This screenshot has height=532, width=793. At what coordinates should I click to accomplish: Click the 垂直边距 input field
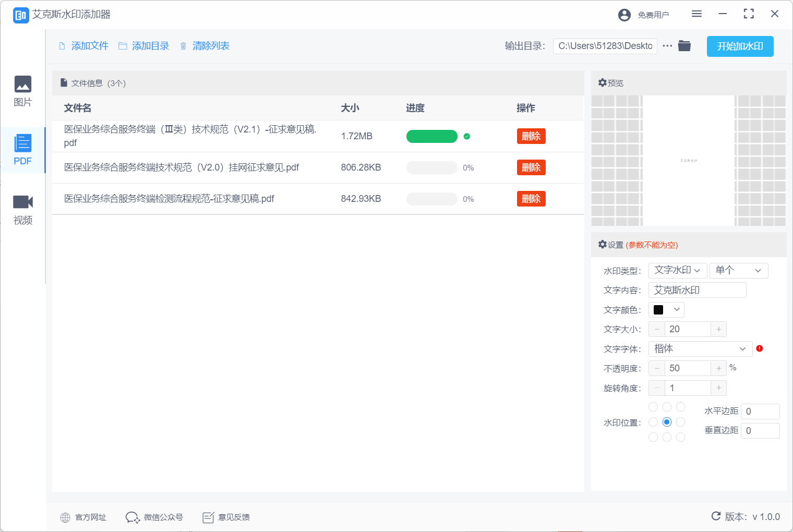[760, 431]
